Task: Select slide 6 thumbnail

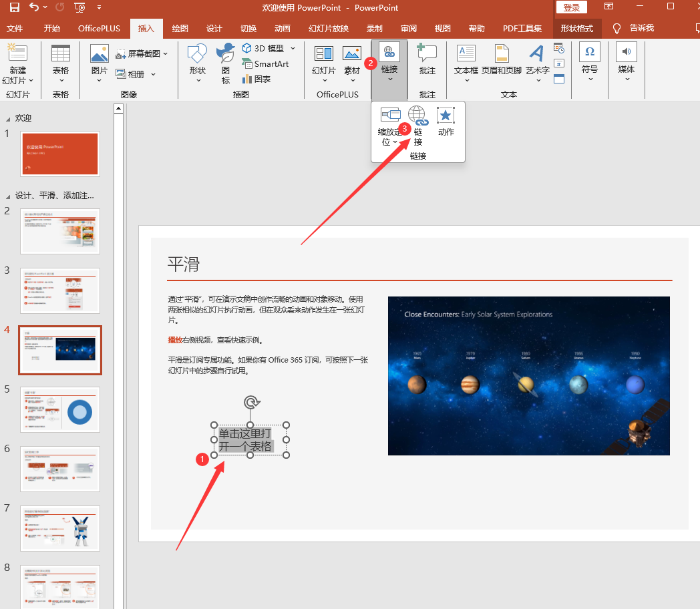Action: (60, 469)
